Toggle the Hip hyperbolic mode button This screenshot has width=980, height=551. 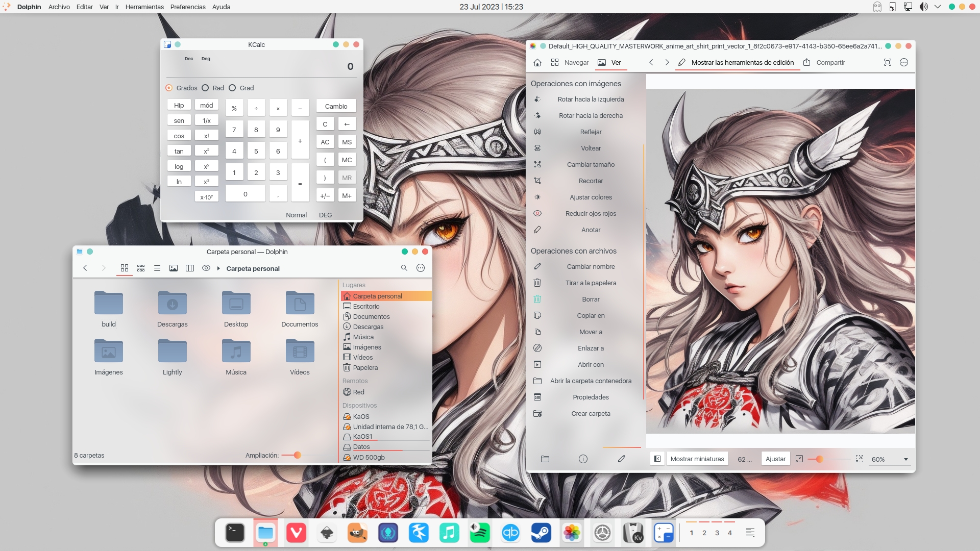[x=179, y=105]
